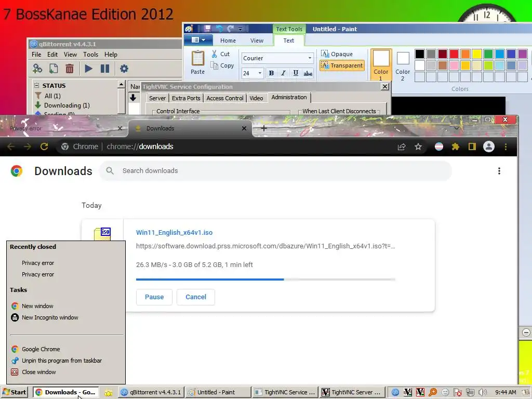Open the font size 24 dropdown
This screenshot has width=532, height=399.
pyautogui.click(x=260, y=73)
